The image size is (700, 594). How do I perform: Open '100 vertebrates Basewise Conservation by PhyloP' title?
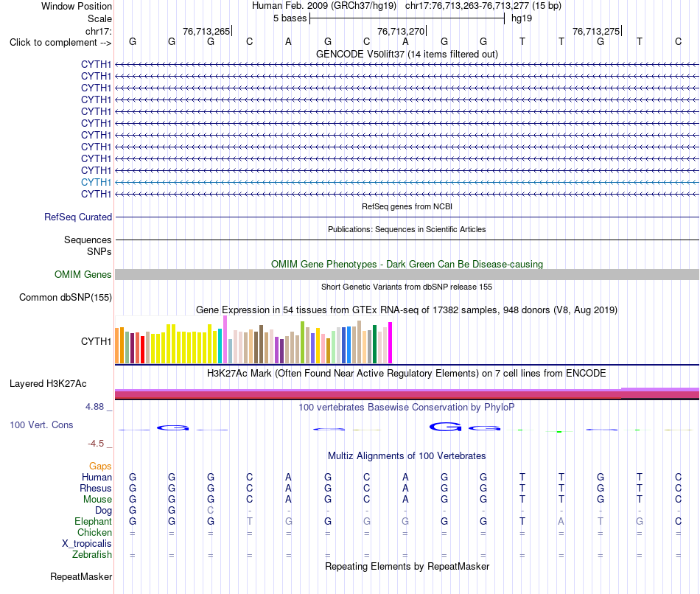point(407,408)
